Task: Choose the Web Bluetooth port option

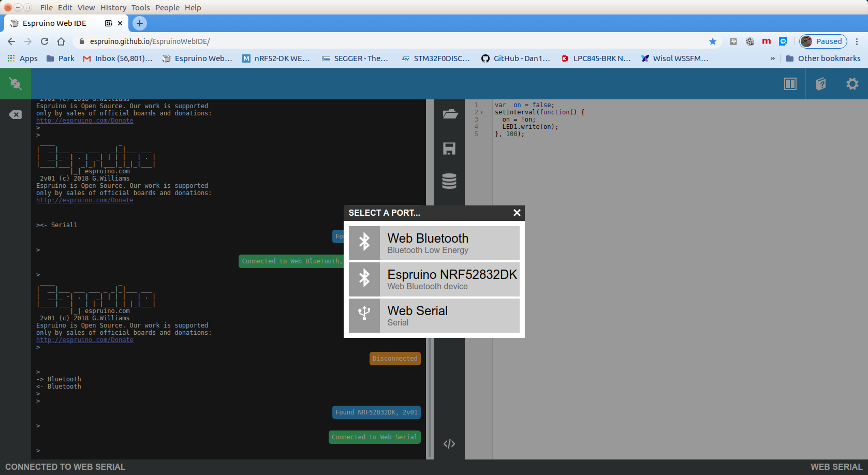Action: click(x=434, y=243)
